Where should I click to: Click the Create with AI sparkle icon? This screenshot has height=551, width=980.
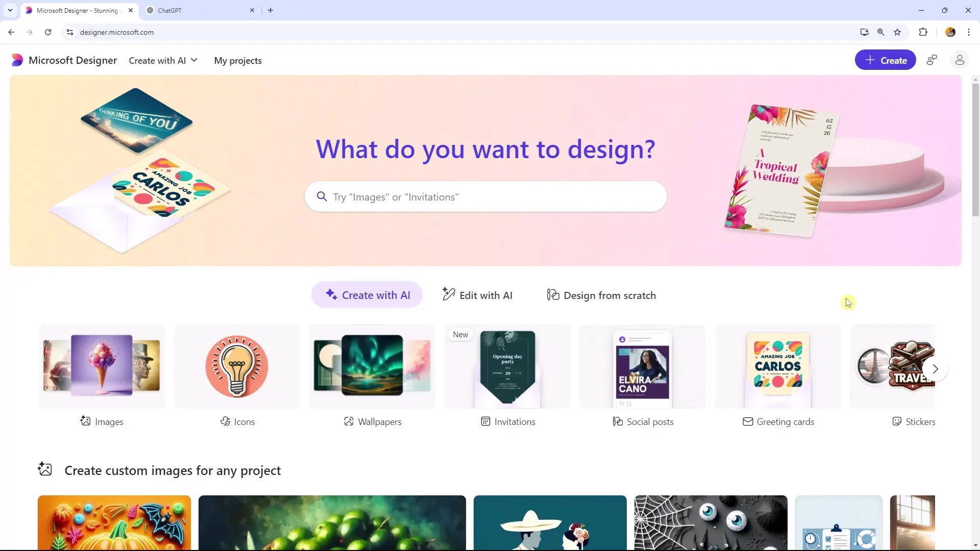point(330,295)
